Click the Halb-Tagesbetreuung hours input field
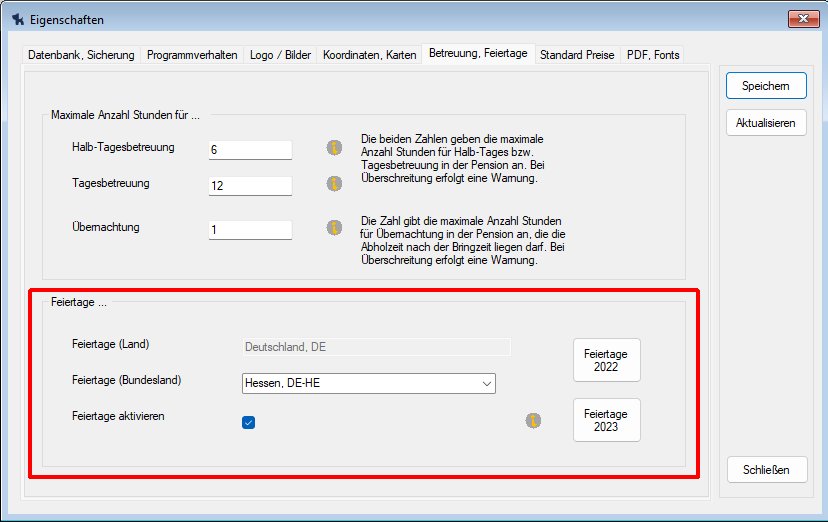The image size is (828, 522). [250, 150]
